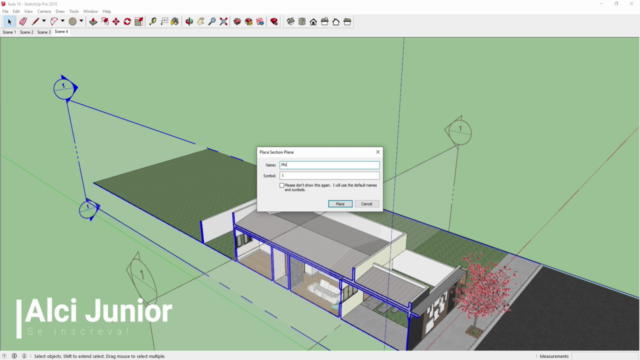Open the Extension Warehouse

pyautogui.click(x=249, y=22)
